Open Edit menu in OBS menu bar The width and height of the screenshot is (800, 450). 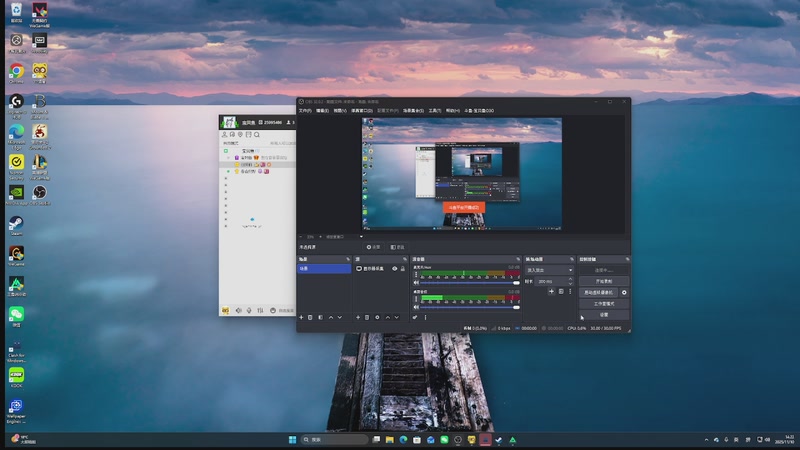point(322,111)
